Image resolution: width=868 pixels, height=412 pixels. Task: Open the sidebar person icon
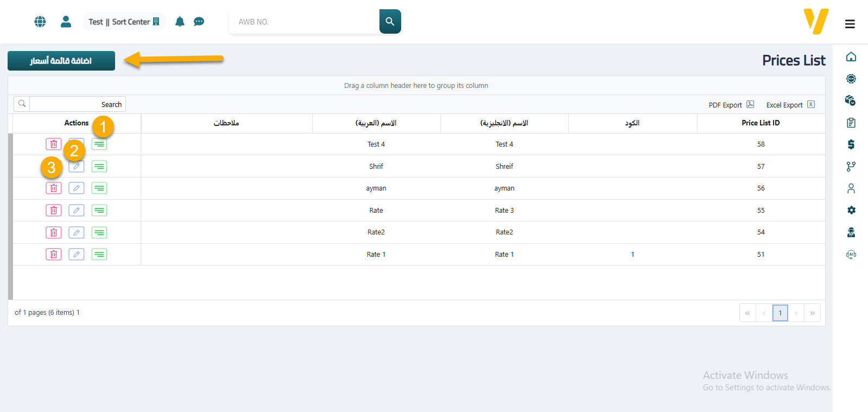point(851,188)
